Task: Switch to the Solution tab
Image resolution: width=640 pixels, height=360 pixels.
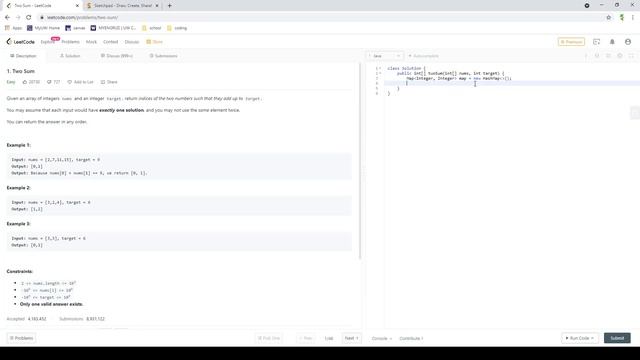Action: [x=70, y=56]
